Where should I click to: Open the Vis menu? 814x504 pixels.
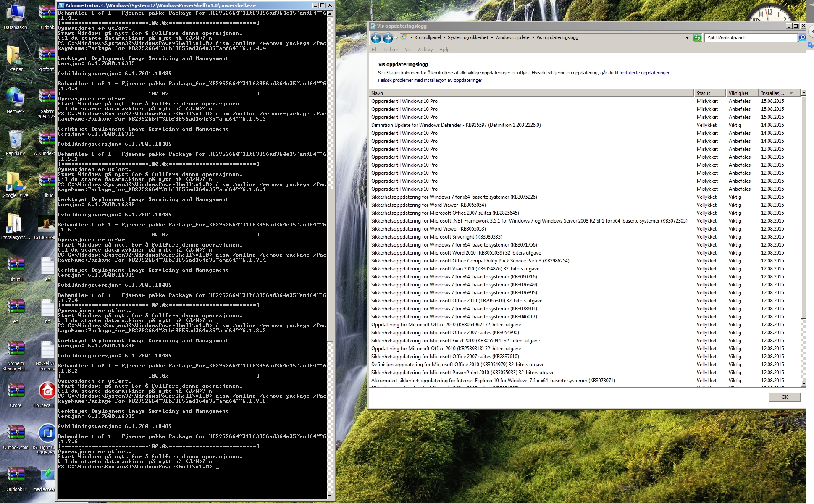(x=407, y=50)
